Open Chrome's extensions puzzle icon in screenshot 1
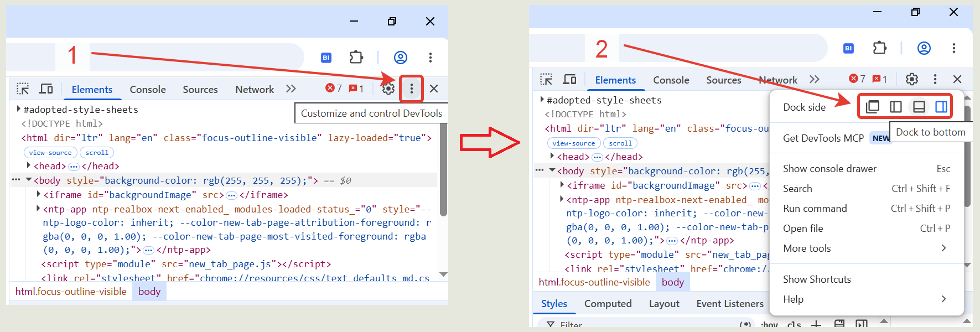Screen dimensions: 980x332 tap(356, 57)
